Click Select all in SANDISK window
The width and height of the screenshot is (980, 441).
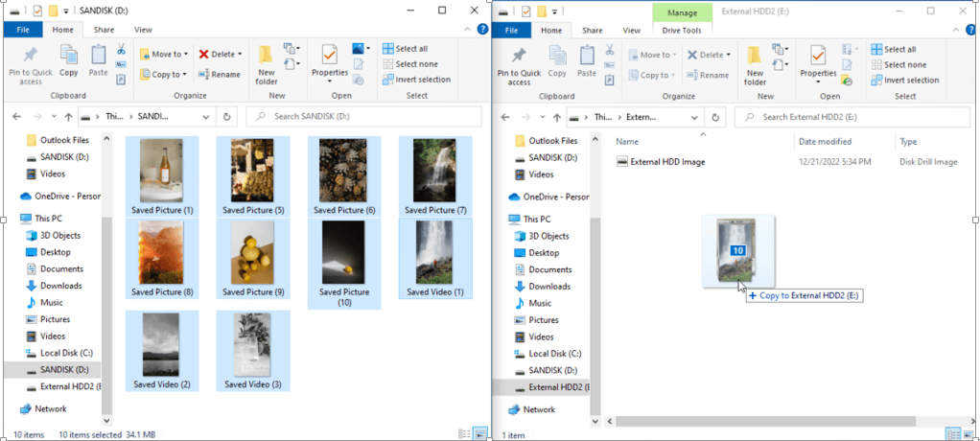coord(405,49)
